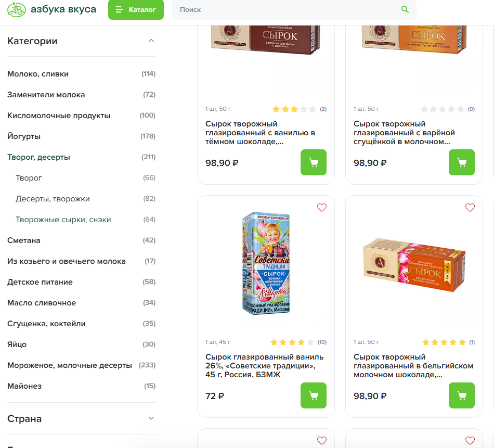Toggle the heart on the bottom-left partial card
494x448 pixels.
coord(322,441)
